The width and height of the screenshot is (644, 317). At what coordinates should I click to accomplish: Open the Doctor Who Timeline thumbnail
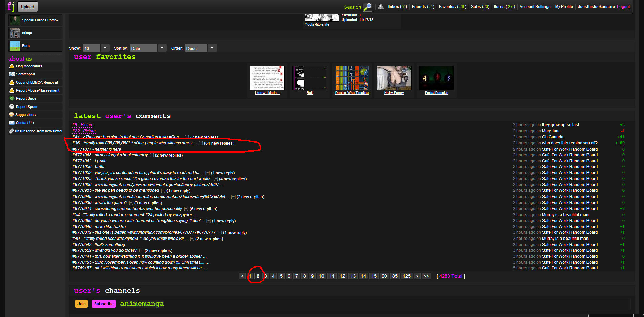[352, 78]
